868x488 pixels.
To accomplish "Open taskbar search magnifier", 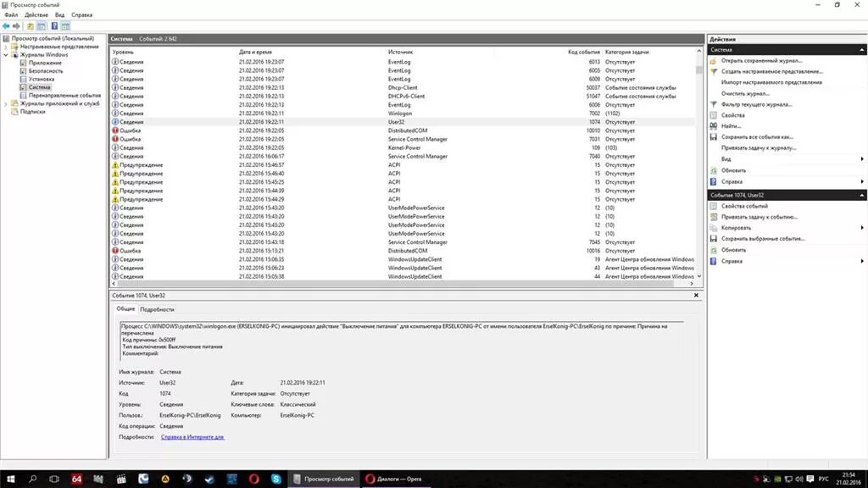I will (x=33, y=479).
